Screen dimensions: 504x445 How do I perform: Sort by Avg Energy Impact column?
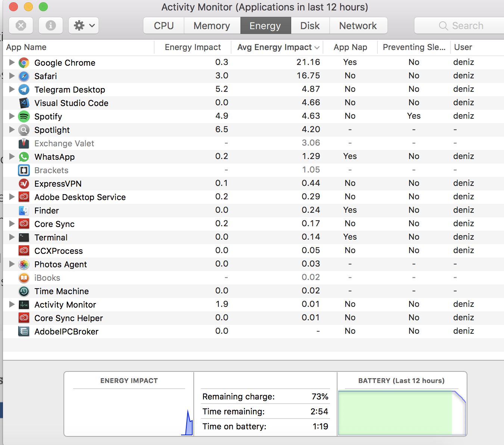tap(277, 47)
